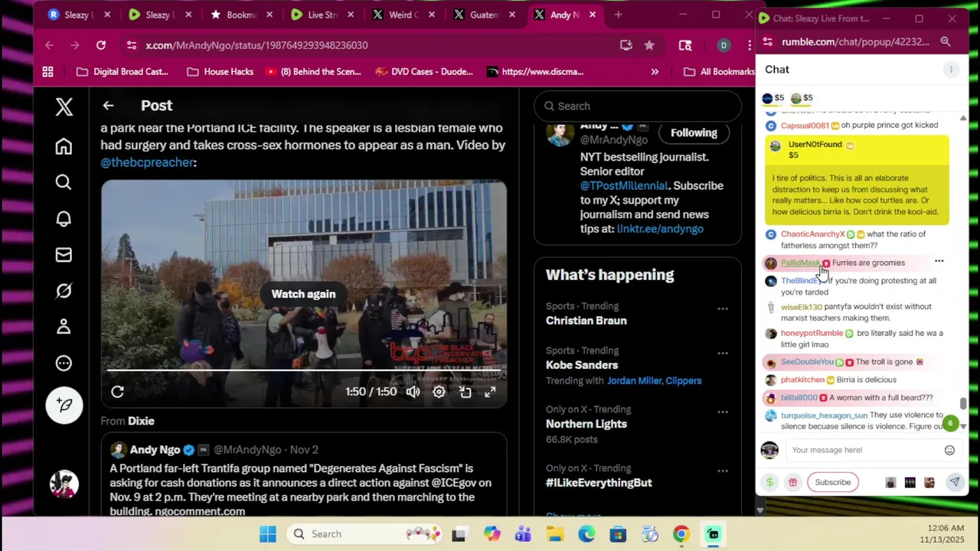Viewport: 980px width, 551px height.
Task: Open Chrome profile D avatar
Action: coord(724,45)
